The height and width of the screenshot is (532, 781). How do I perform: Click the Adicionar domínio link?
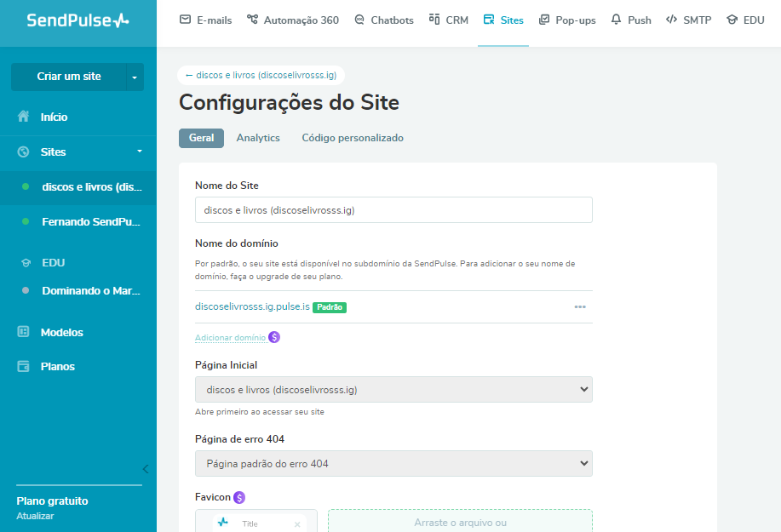(230, 337)
